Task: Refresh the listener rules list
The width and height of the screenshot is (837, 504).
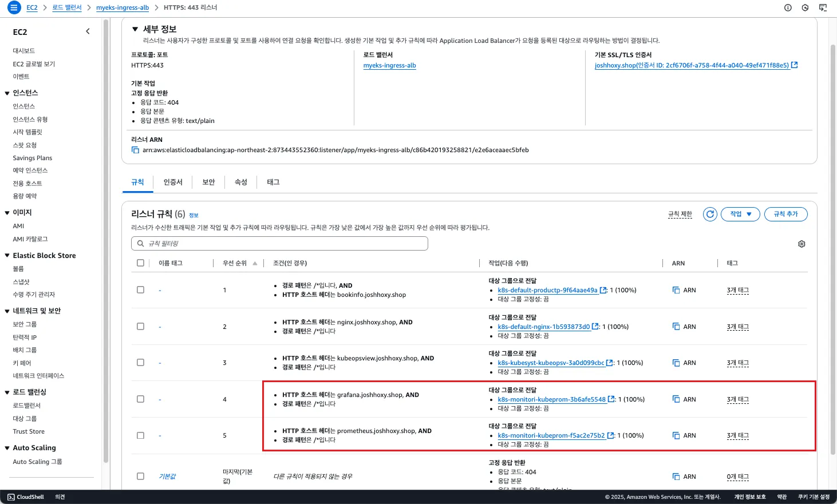Action: (x=710, y=214)
